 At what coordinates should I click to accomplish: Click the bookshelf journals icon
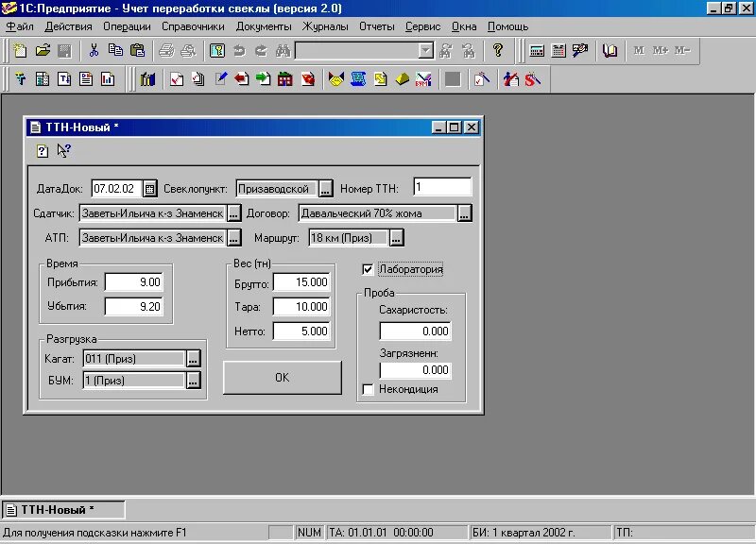coord(147,79)
